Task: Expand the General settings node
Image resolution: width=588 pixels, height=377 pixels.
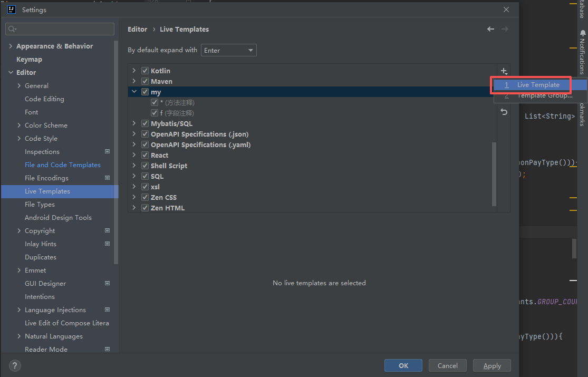Action: pyautogui.click(x=19, y=85)
